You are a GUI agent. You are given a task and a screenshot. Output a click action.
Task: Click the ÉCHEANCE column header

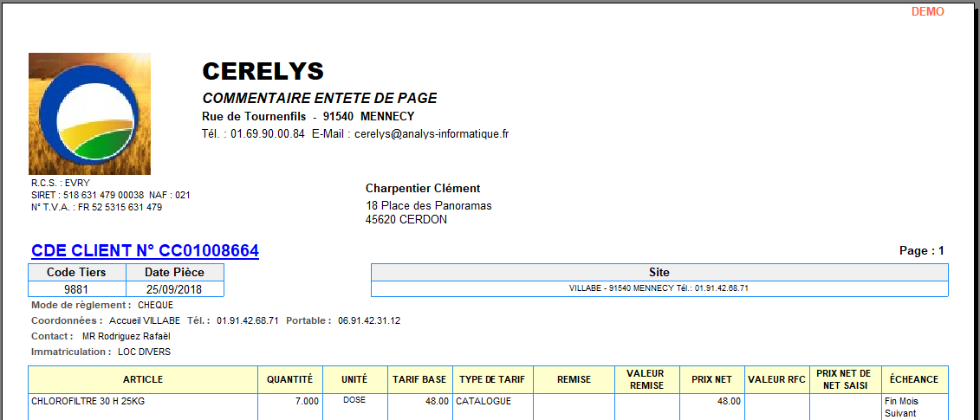point(914,379)
